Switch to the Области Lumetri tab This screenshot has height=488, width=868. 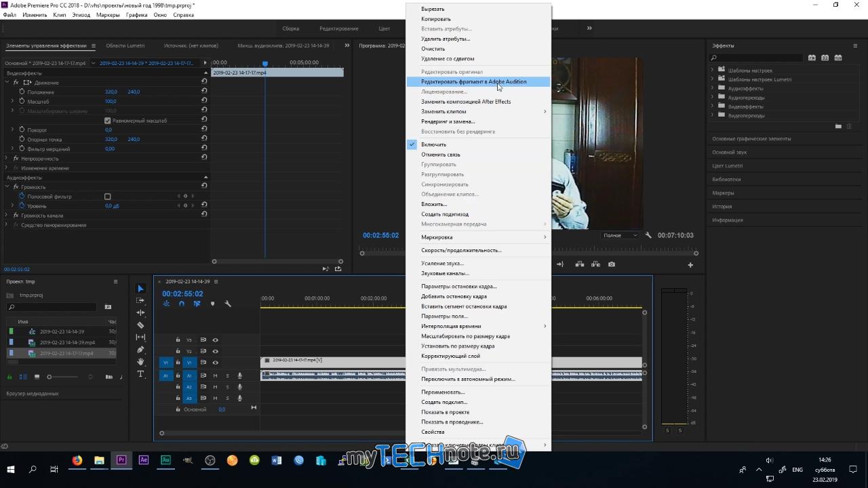pyautogui.click(x=125, y=45)
